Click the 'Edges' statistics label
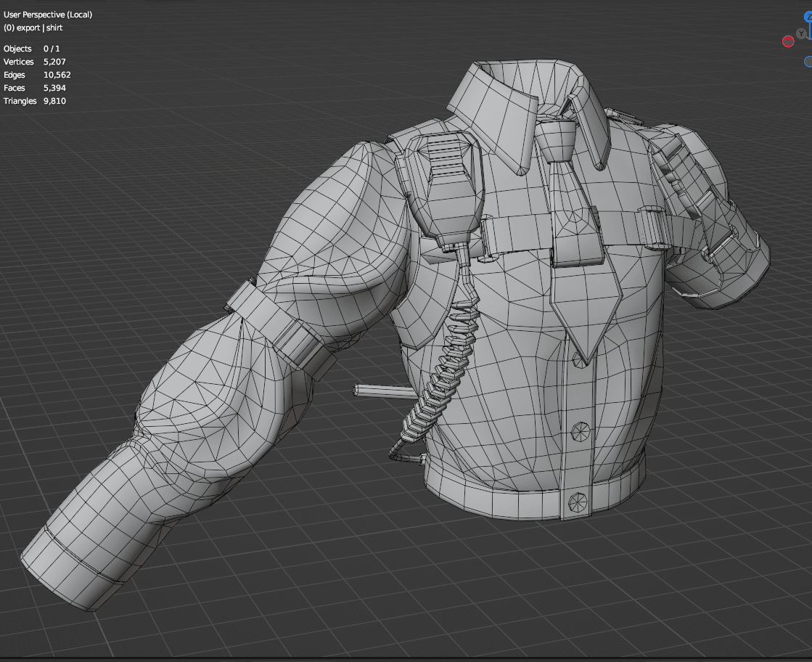The height and width of the screenshot is (662, 812). (x=15, y=75)
